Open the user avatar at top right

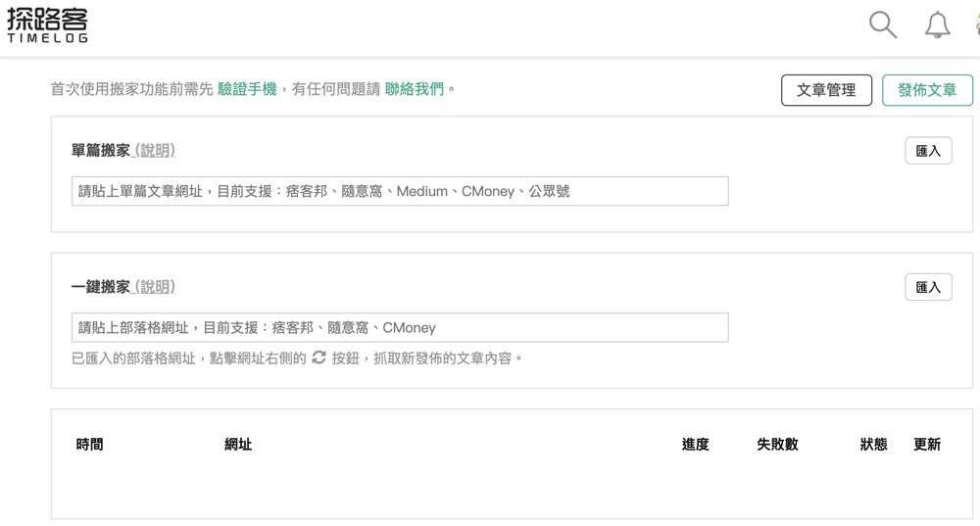click(x=976, y=25)
